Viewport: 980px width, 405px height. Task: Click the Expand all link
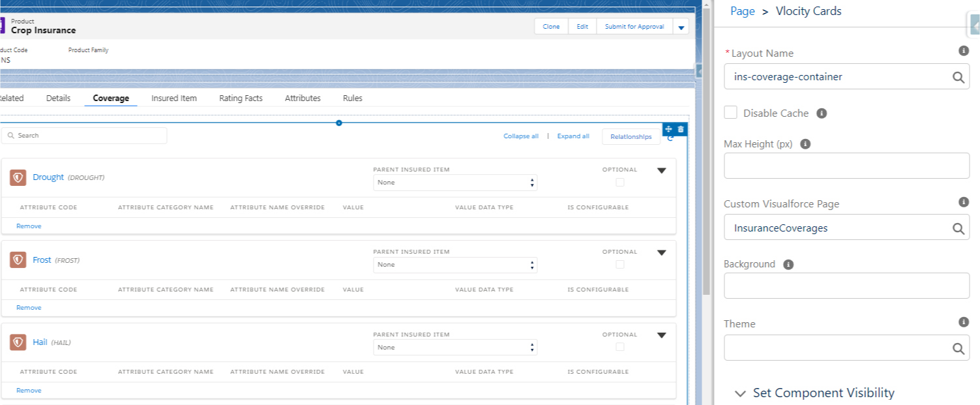(x=572, y=136)
